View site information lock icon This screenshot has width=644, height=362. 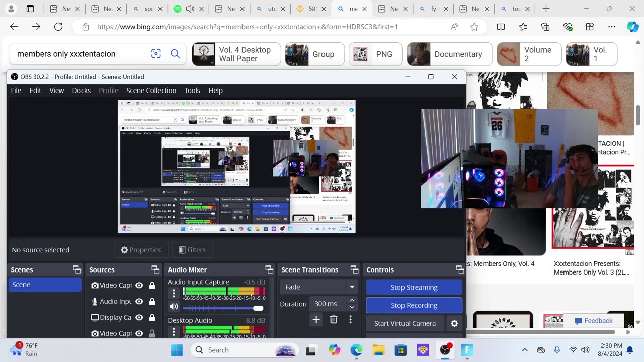[x=86, y=27]
